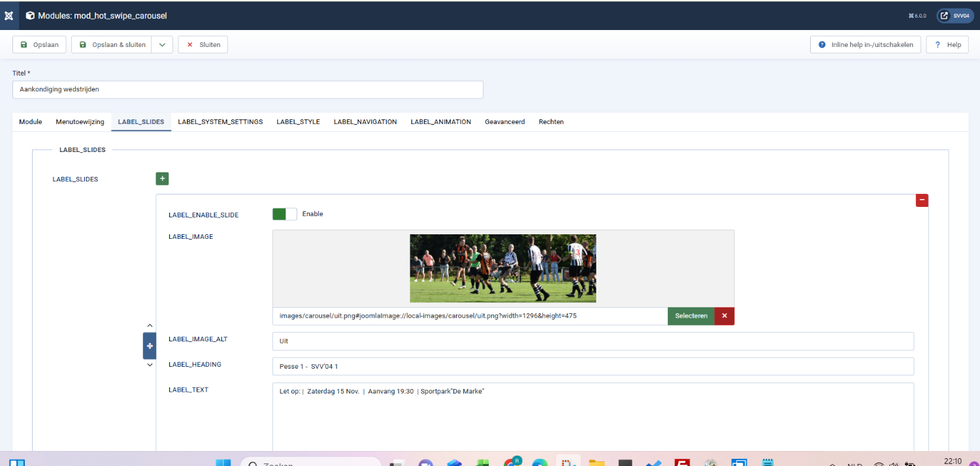980x466 pixels.
Task: Grab the blue slide move handle
Action: pos(150,346)
